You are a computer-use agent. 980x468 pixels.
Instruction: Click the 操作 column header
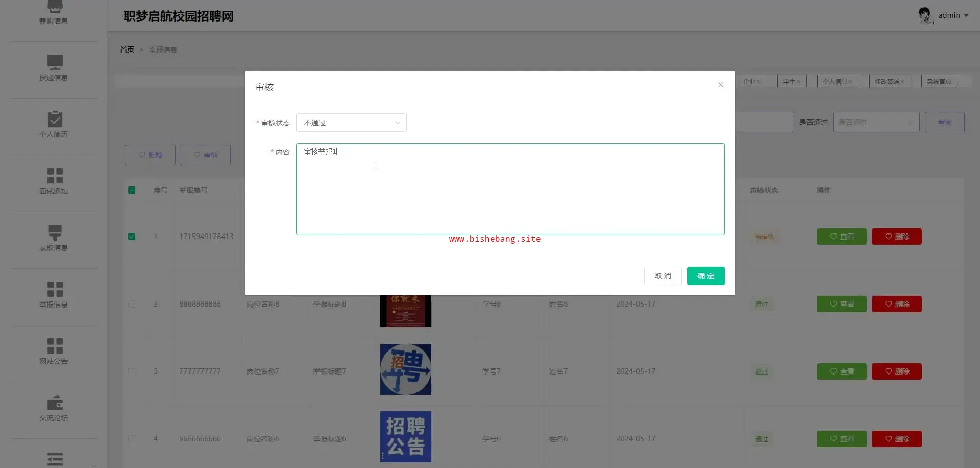tap(823, 190)
